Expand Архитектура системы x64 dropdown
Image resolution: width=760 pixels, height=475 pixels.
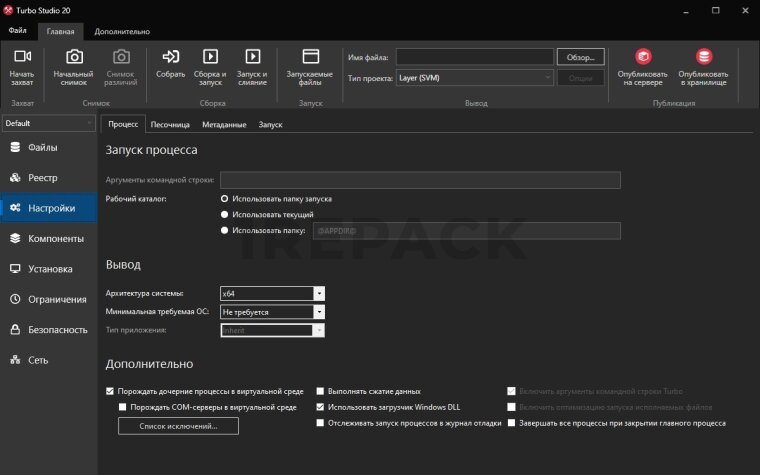click(319, 293)
